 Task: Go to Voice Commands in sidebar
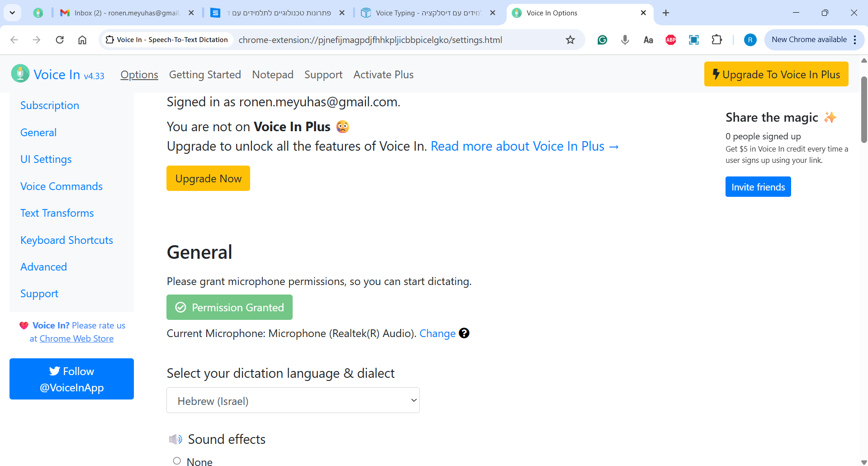coord(62,186)
